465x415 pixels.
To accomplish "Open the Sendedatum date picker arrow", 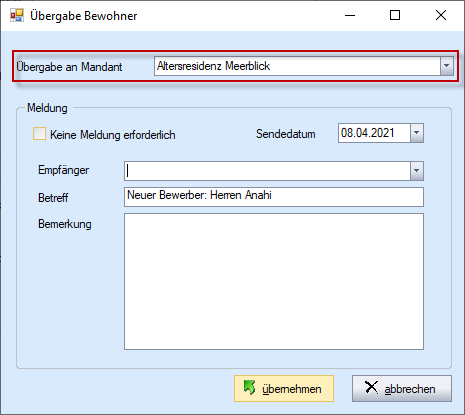I will coord(417,133).
